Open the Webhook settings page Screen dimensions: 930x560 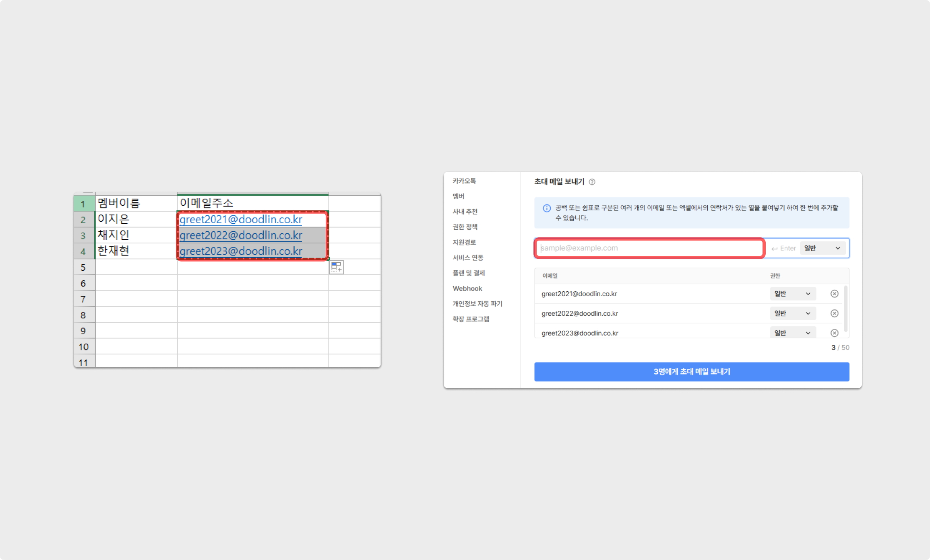[467, 288]
